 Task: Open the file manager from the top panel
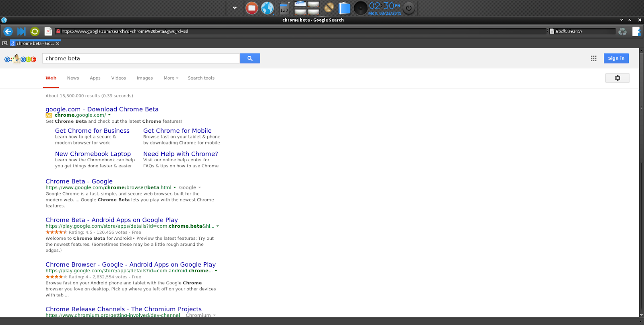252,8
